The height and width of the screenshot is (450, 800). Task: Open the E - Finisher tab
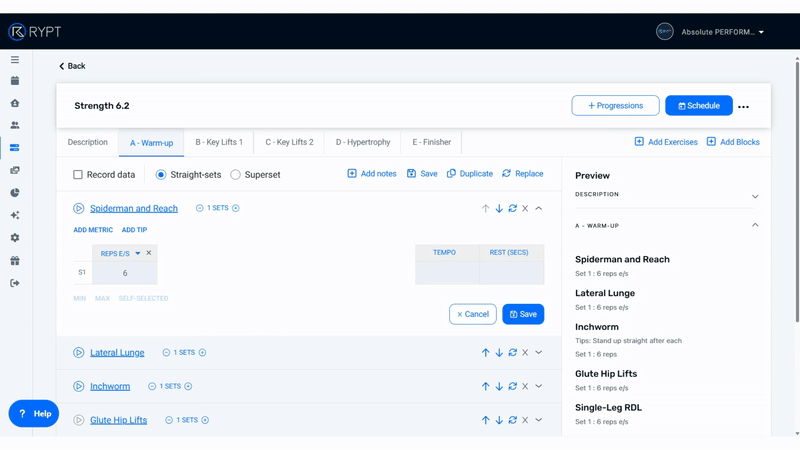[431, 142]
